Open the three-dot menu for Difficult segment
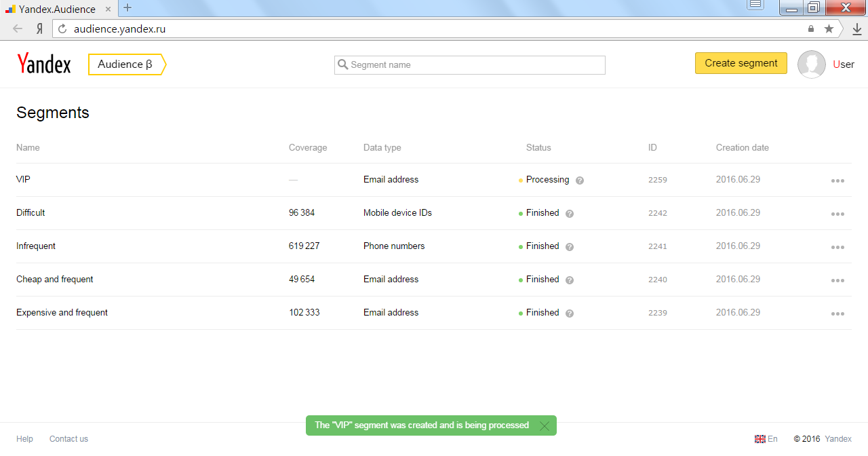The width and height of the screenshot is (868, 456). pyautogui.click(x=837, y=214)
